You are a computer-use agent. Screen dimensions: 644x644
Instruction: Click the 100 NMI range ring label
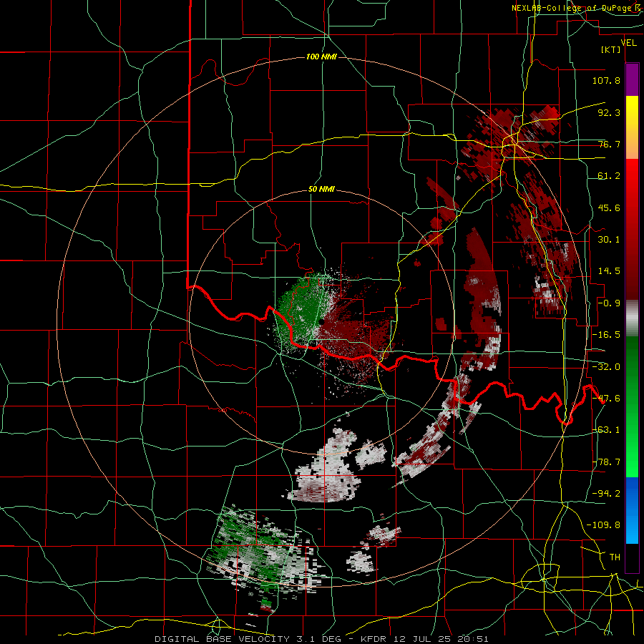[x=321, y=57]
